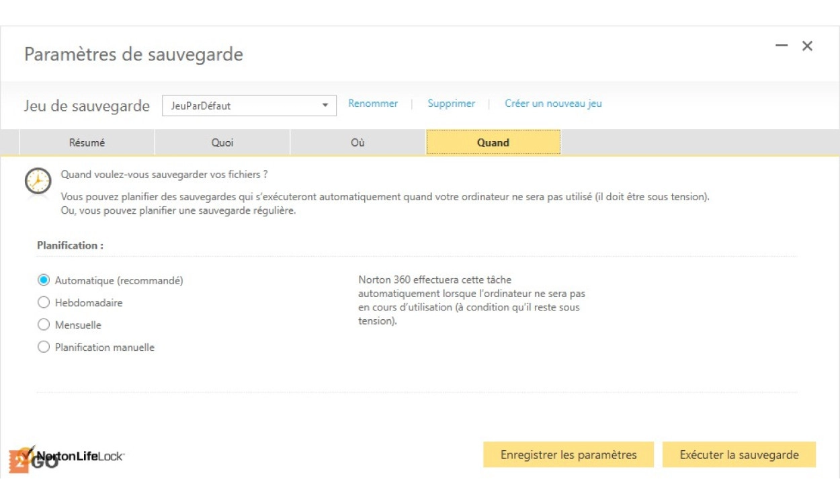Select the Automatique (recommandé) option

44,280
